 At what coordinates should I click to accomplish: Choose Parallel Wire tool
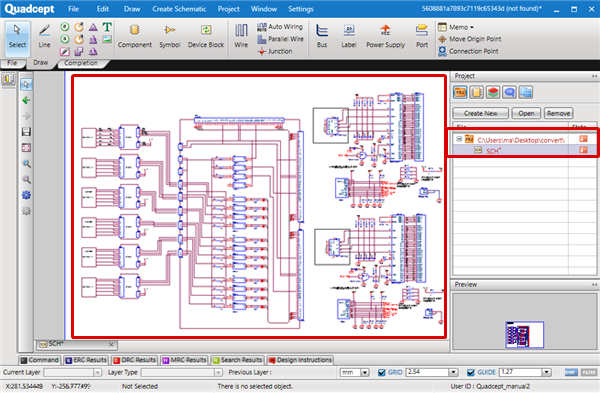(x=280, y=39)
